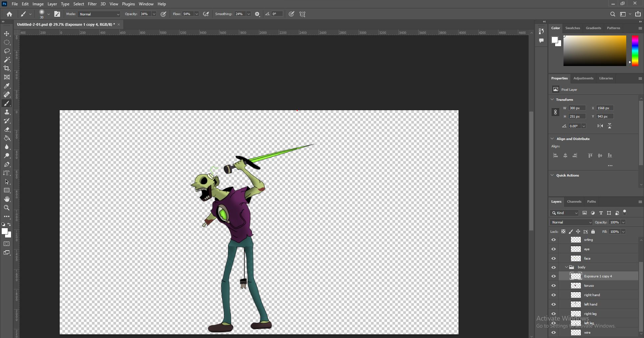Viewport: 644px width, 338px height.
Task: Click the hue spectrum slider
Action: (x=635, y=51)
